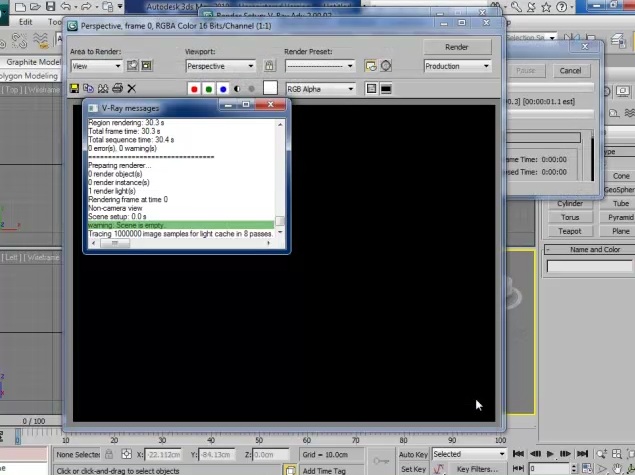Image resolution: width=635 pixels, height=475 pixels.
Task: Click the Open File icon in the quick access toolbar
Action: coord(35,6)
